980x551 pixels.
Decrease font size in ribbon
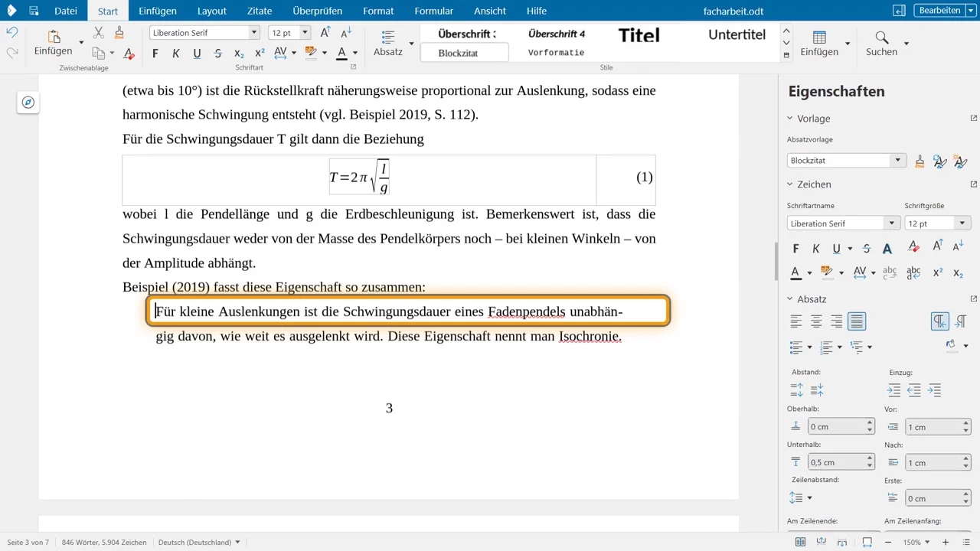tap(346, 32)
